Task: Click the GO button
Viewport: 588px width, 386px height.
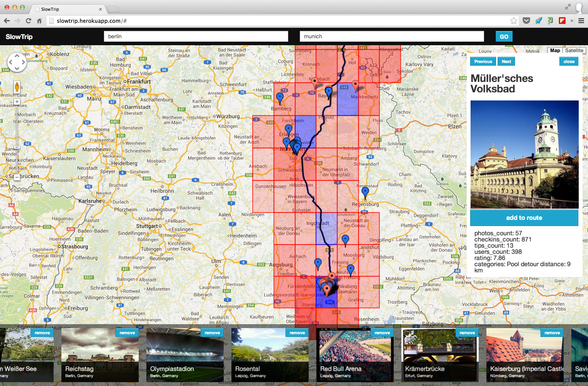Action: pos(504,37)
